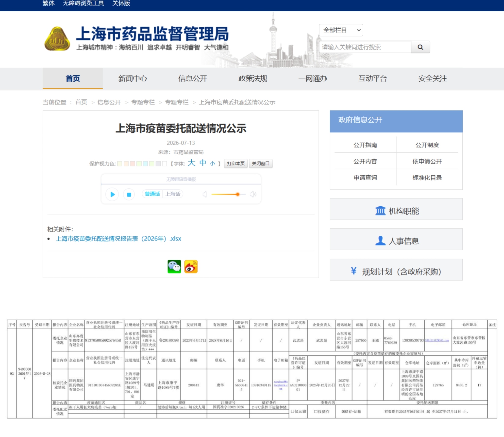Switch to 关怀版 care mode
The image size is (504, 437).
coord(121,3)
